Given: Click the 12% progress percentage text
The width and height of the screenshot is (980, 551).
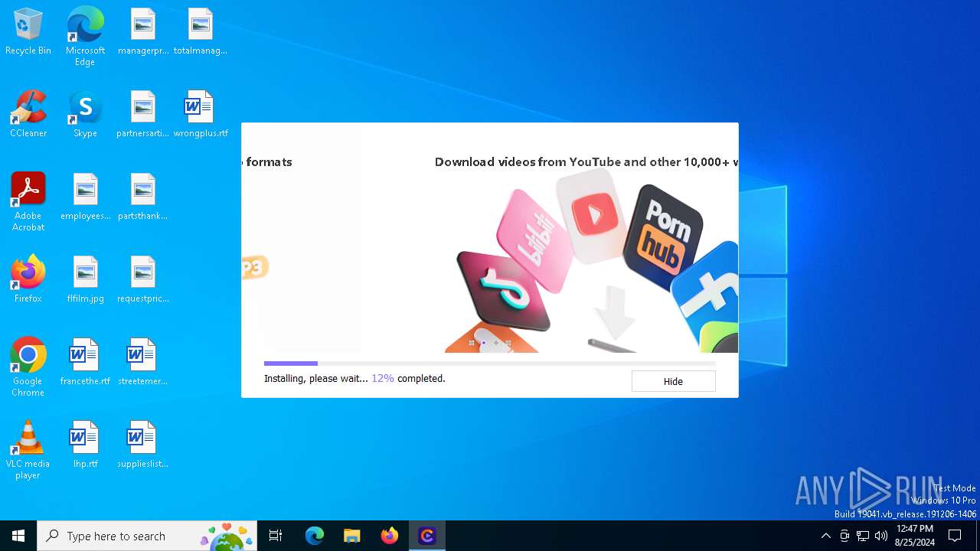Looking at the screenshot, I should coord(383,379).
